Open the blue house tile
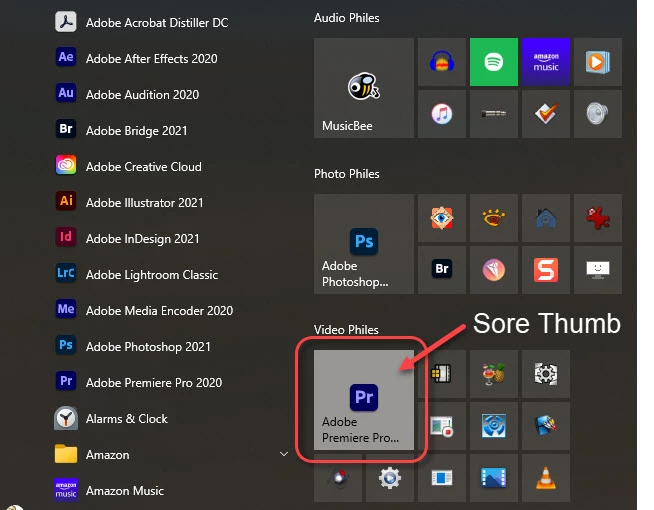The image size is (654, 510). [546, 218]
